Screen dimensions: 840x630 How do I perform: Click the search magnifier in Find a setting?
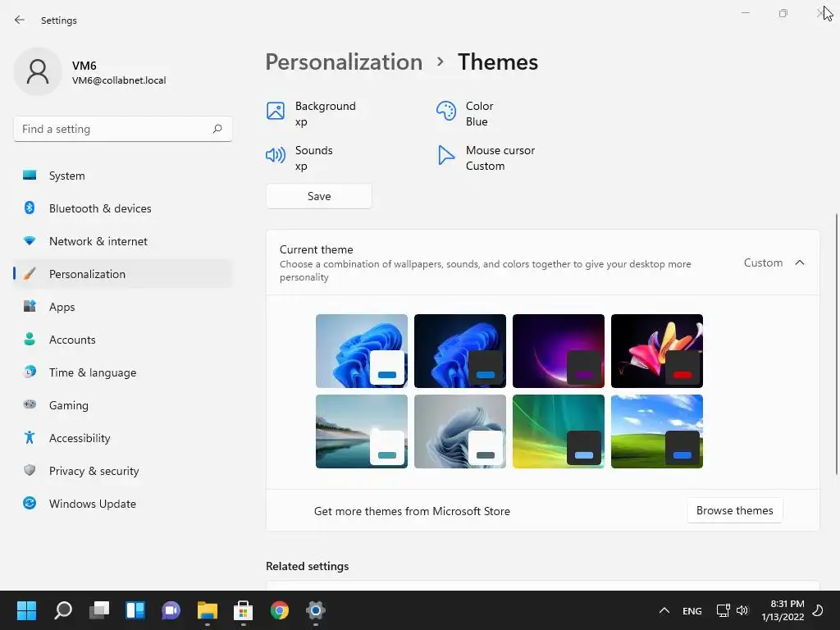pyautogui.click(x=217, y=129)
